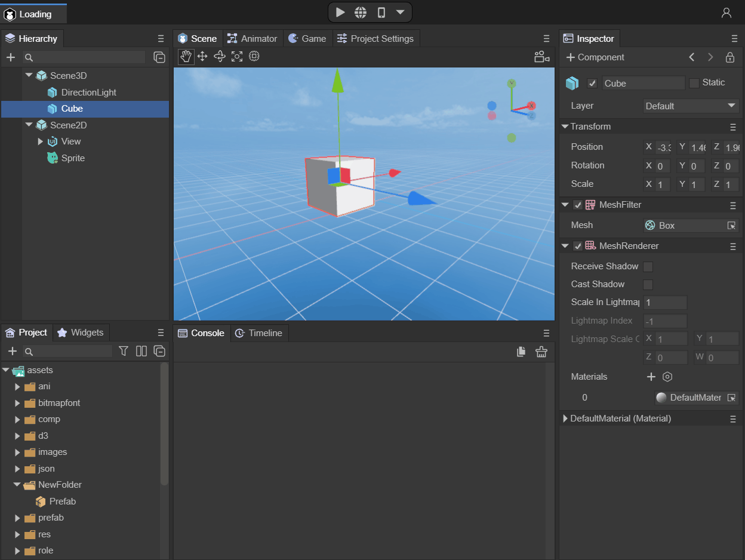Click the filter icon in Project panel
Image resolution: width=745 pixels, height=560 pixels.
point(124,351)
